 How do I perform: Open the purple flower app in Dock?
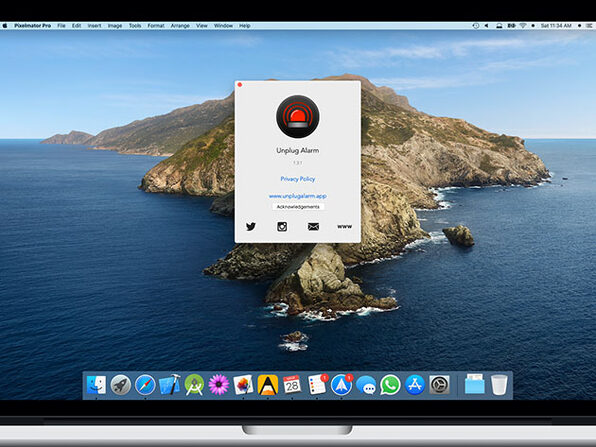(219, 385)
